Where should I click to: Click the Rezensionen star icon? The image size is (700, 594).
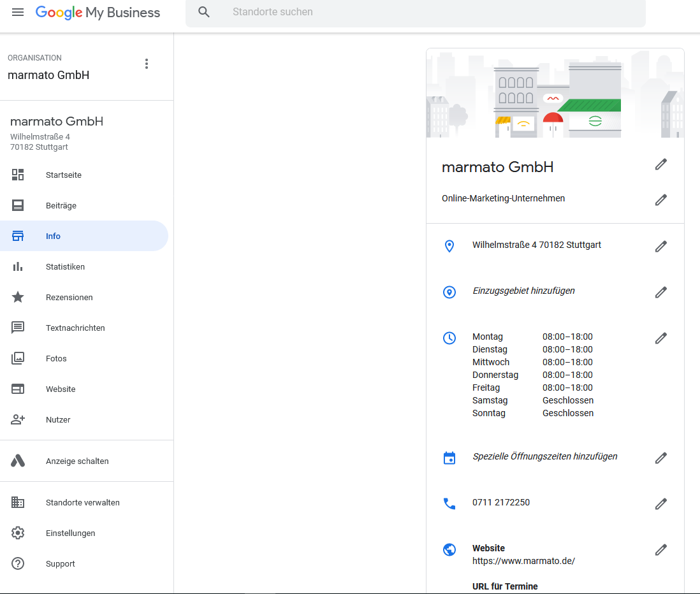tap(17, 297)
